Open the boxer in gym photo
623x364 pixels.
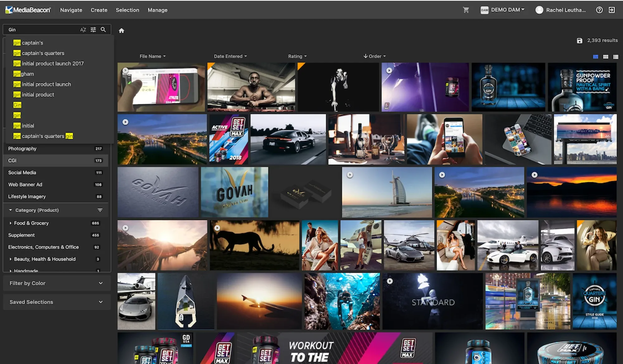pos(251,87)
